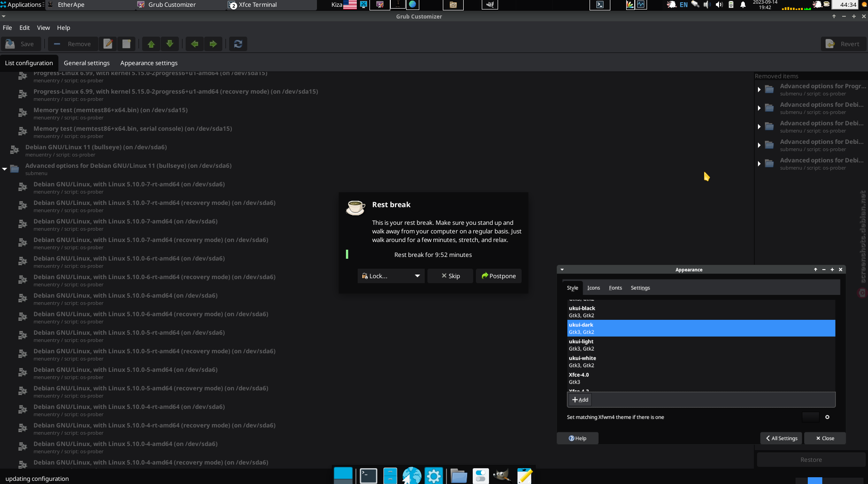
Task: Move entry down with green down arrow
Action: coord(170,44)
